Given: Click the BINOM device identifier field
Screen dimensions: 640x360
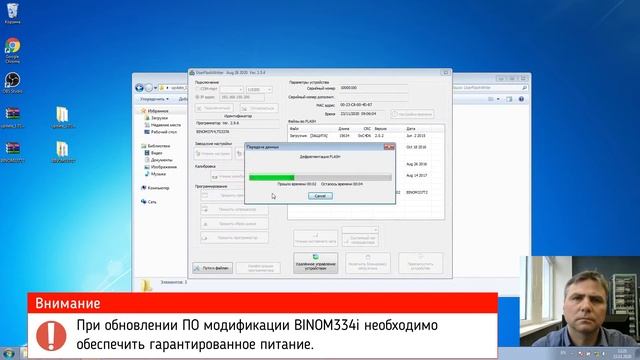Looking at the screenshot, I should 237,132.
